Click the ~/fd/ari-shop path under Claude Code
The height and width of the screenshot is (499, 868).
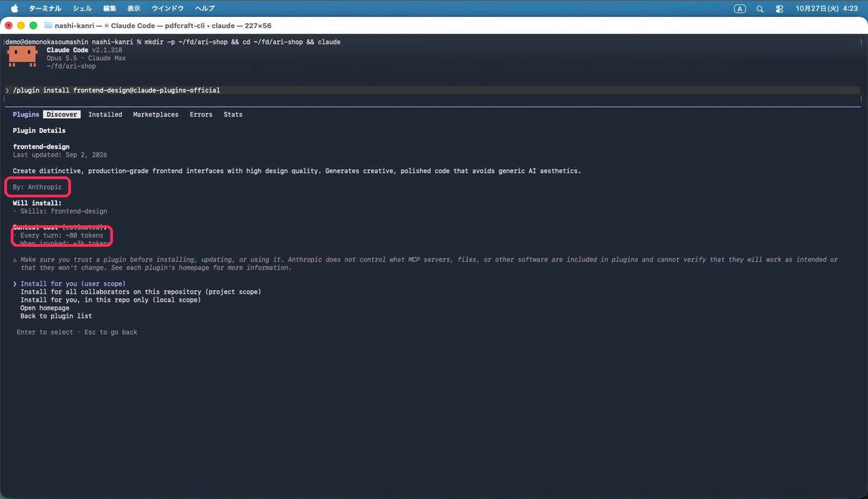click(x=71, y=66)
